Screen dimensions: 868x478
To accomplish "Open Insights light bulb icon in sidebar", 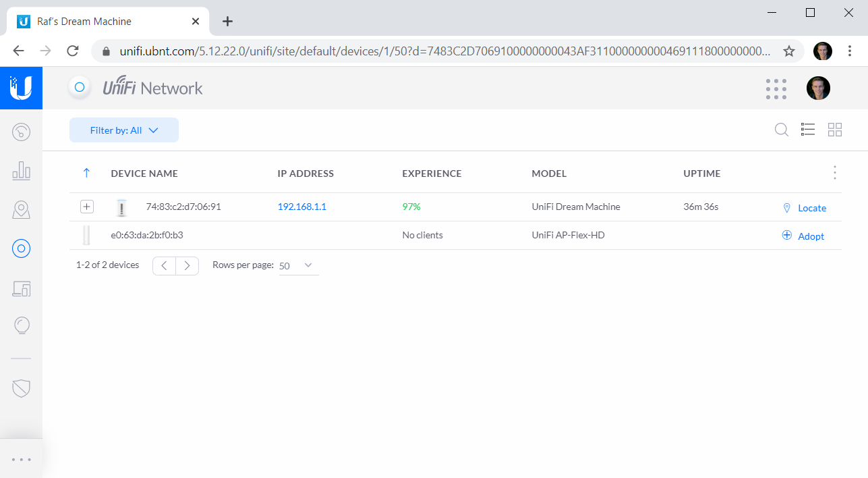I will 21,326.
